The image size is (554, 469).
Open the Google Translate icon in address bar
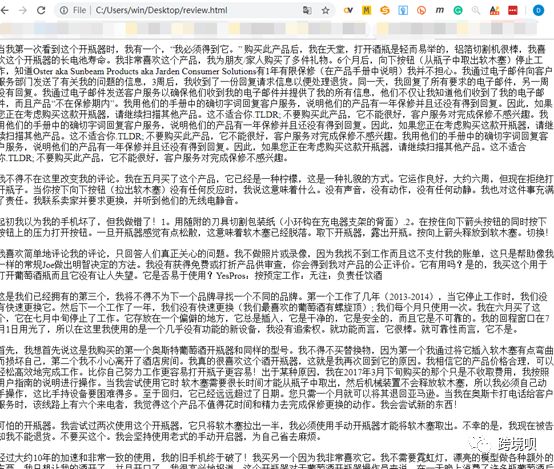(x=307, y=10)
